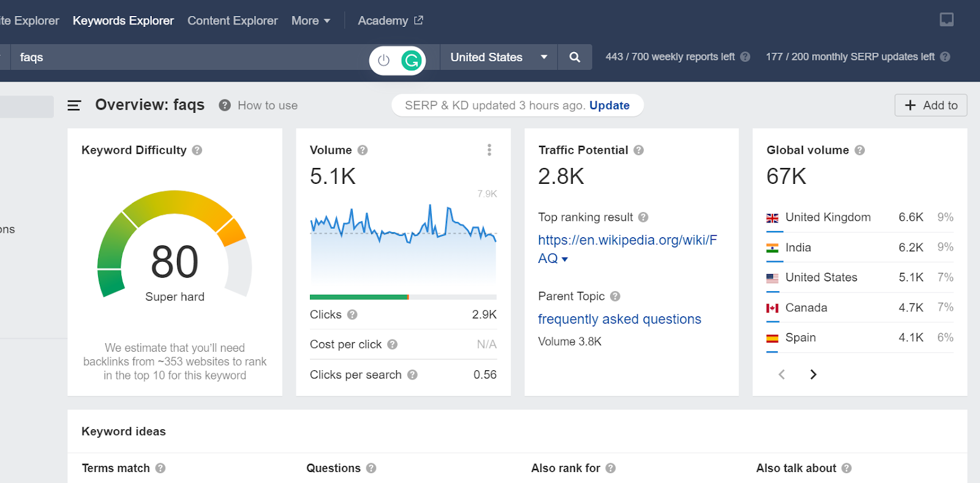Image resolution: width=980 pixels, height=483 pixels.
Task: Toggle the power button in the search field
Action: click(384, 60)
